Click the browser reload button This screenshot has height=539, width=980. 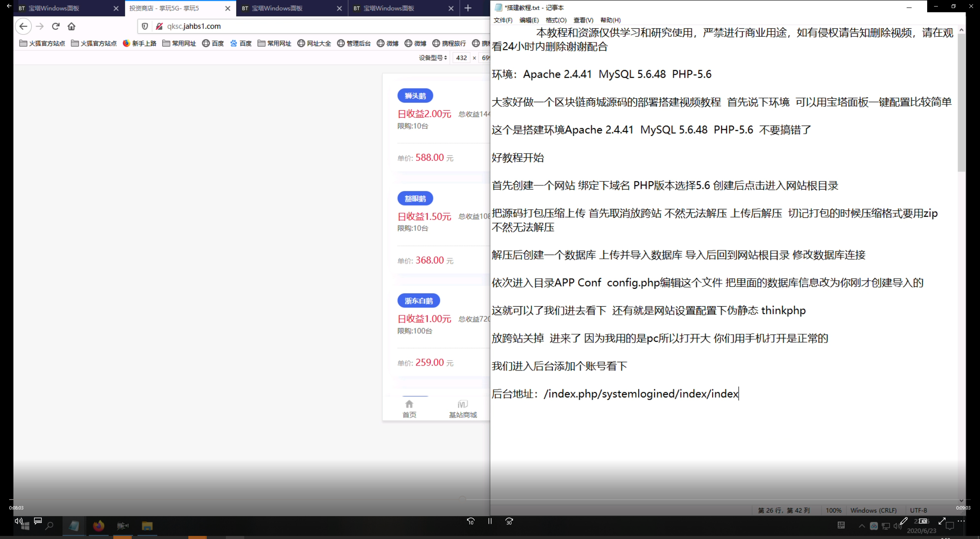click(x=56, y=26)
